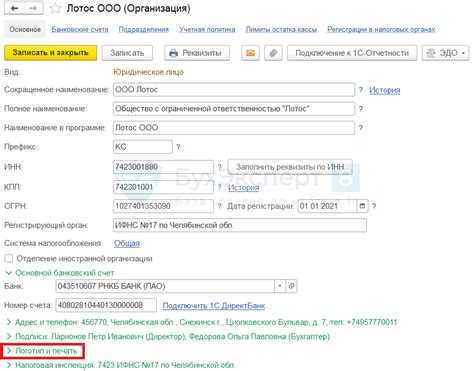
Task: Click the forward arrow navigation icon
Action: pos(33,8)
